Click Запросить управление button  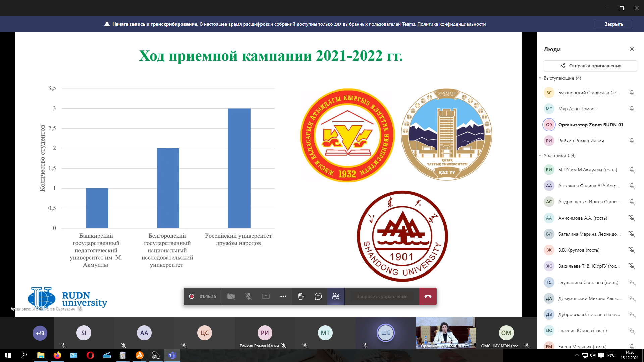(x=382, y=296)
